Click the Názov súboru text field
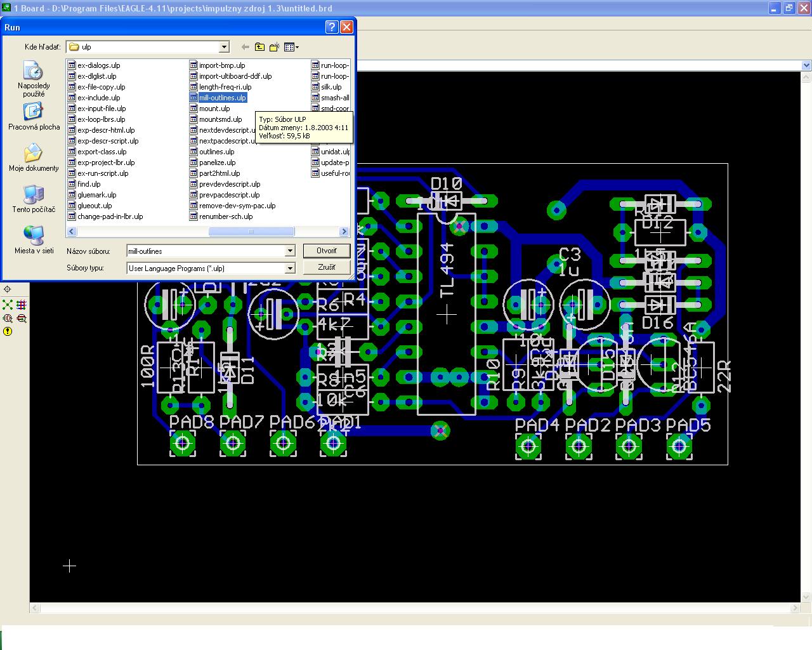Viewport: 812px width, 650px height. [206, 251]
